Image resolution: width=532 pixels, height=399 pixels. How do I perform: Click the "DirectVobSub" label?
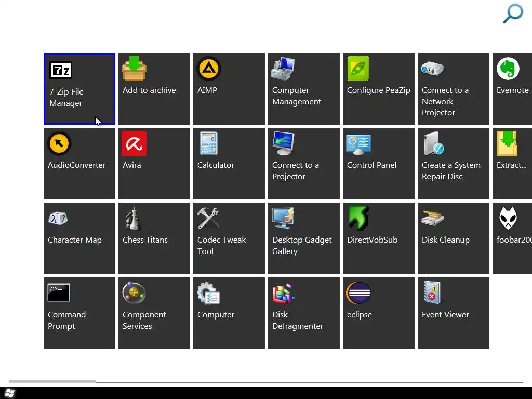pyautogui.click(x=372, y=240)
